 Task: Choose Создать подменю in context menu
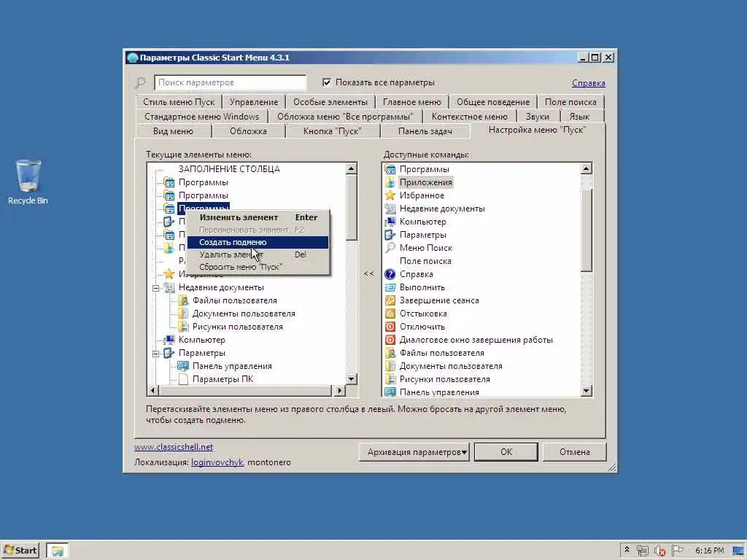click(258, 242)
